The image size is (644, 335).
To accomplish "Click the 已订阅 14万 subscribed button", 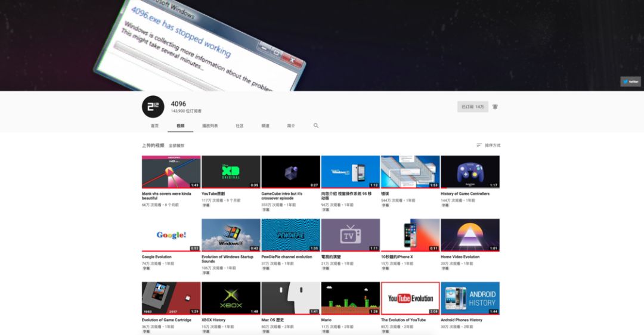I will tap(473, 107).
